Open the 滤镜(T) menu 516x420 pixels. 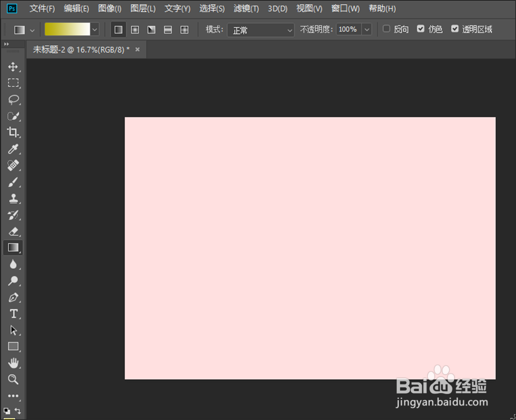click(246, 9)
